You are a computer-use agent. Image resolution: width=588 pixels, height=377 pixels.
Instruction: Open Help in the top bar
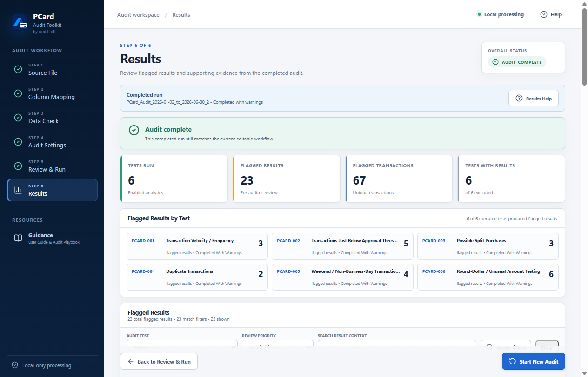point(551,14)
